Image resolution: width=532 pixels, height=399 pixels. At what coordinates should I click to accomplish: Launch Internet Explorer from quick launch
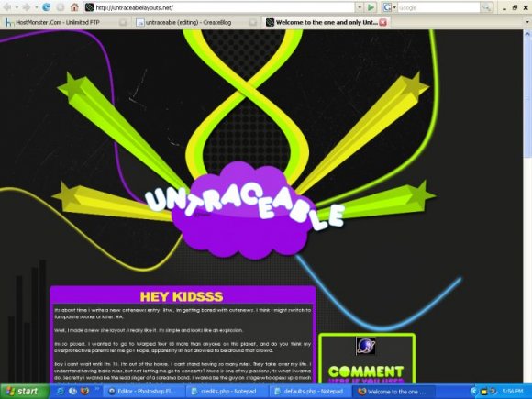click(x=61, y=391)
